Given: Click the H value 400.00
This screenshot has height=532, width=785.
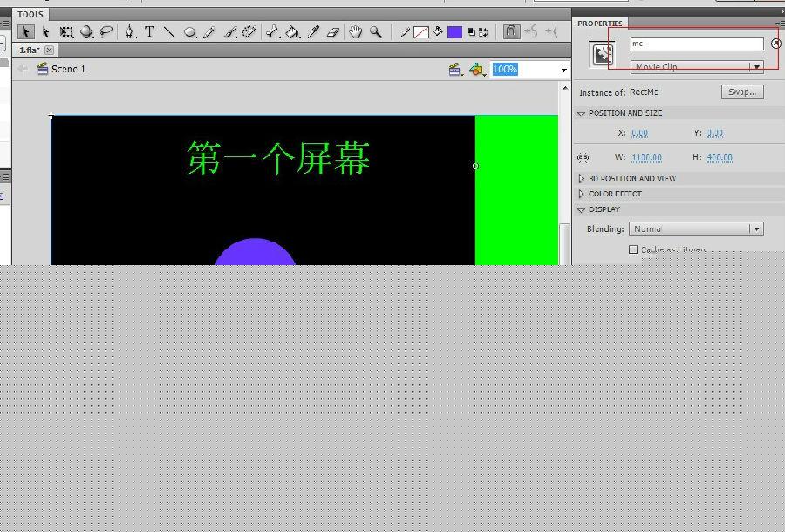Looking at the screenshot, I should pyautogui.click(x=720, y=158).
